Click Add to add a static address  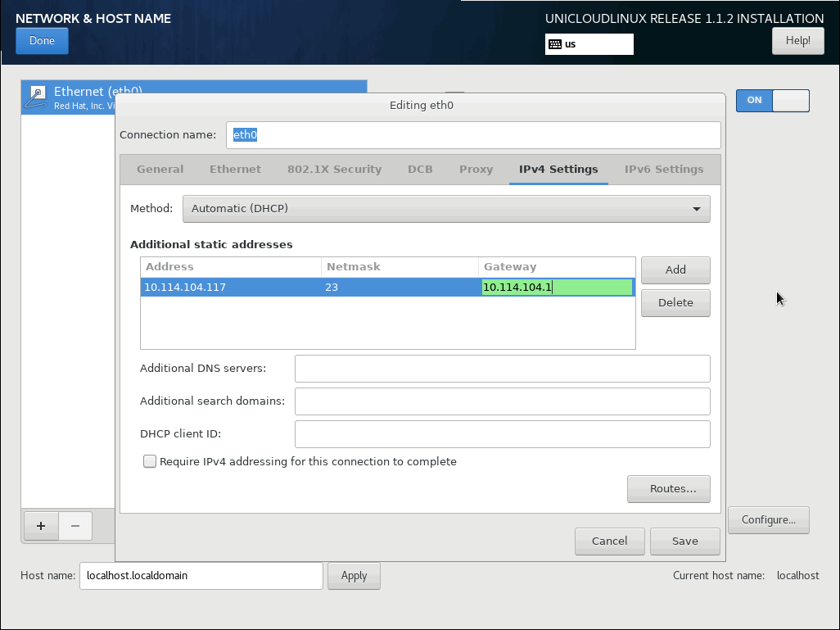click(x=675, y=270)
